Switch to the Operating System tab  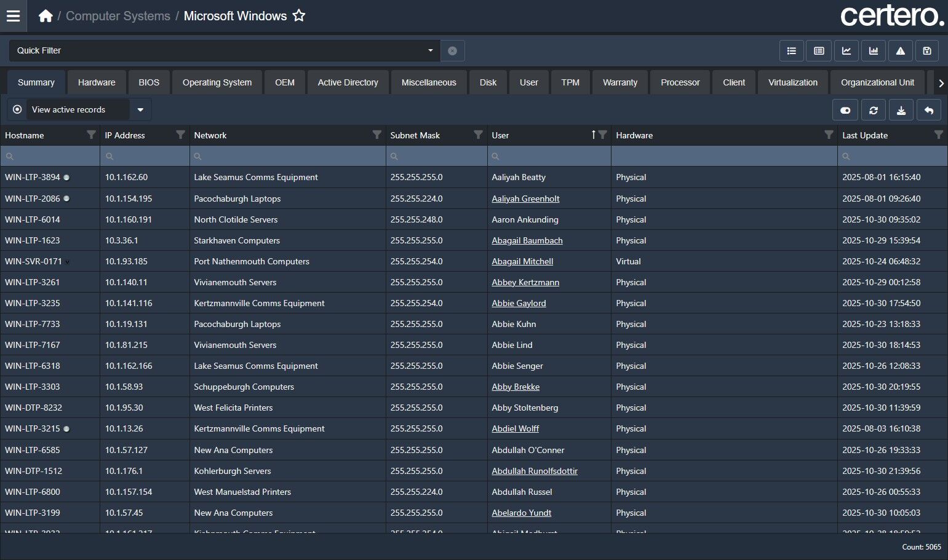pos(217,82)
